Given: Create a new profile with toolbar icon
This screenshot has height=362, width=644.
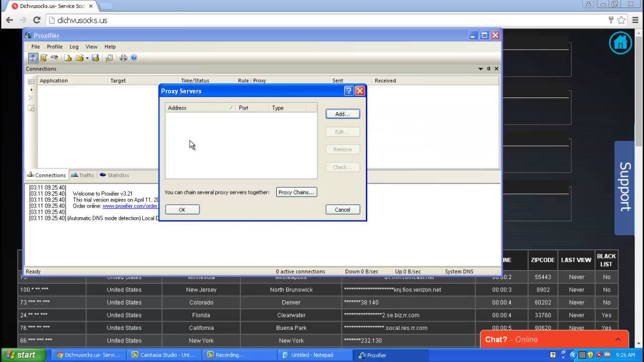Looking at the screenshot, I should point(68,58).
